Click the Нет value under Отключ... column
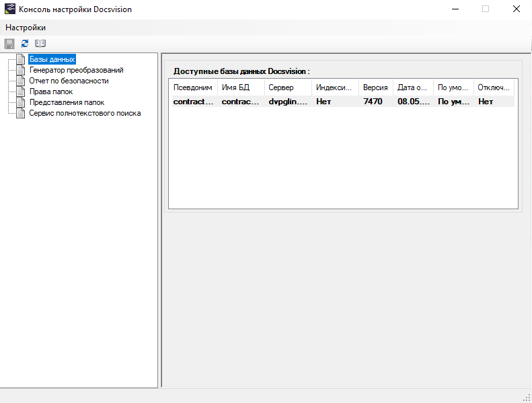Viewport: 532px width, 403px height. pos(486,102)
